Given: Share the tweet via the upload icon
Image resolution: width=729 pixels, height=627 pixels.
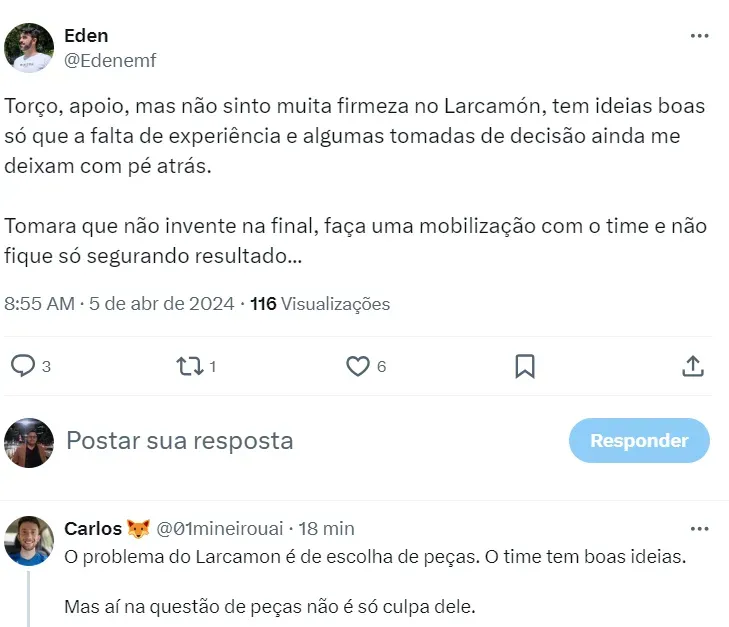Looking at the screenshot, I should tap(692, 367).
